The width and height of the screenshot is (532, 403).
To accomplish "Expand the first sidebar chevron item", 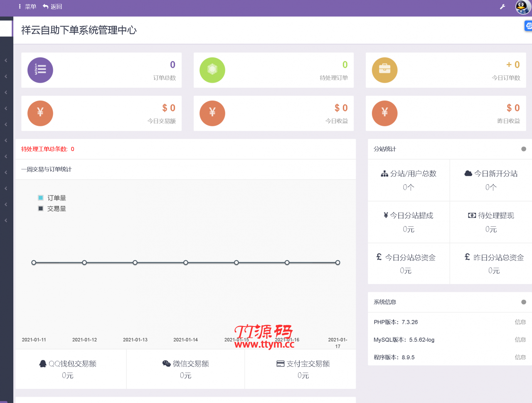I will [6, 60].
